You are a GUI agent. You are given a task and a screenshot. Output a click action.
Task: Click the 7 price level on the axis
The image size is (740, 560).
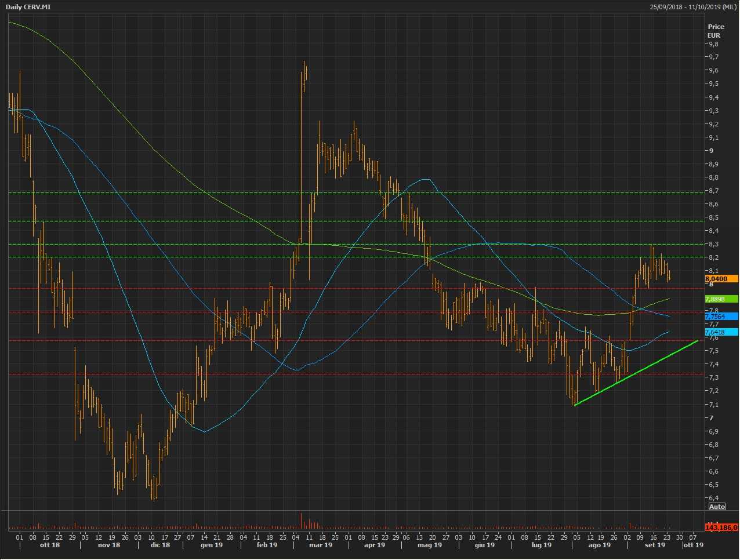click(x=711, y=418)
